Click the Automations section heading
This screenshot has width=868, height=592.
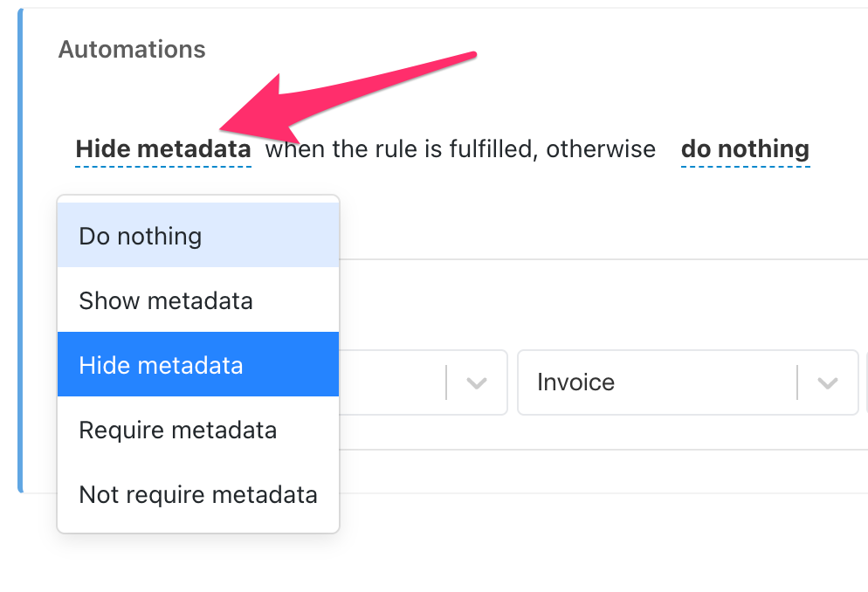132,49
